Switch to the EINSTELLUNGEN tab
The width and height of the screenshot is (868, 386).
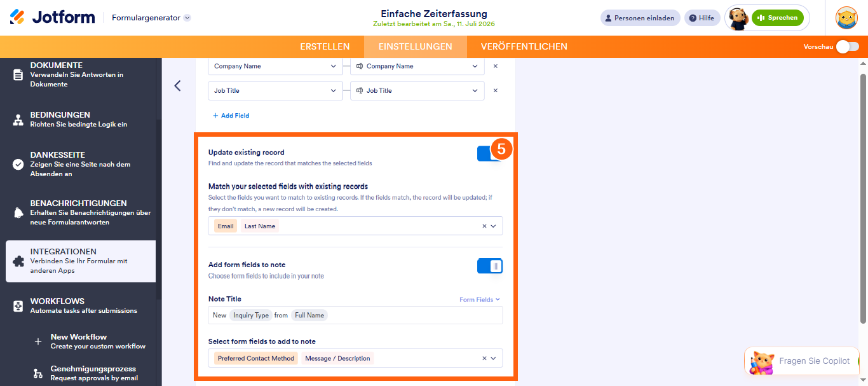(x=416, y=46)
